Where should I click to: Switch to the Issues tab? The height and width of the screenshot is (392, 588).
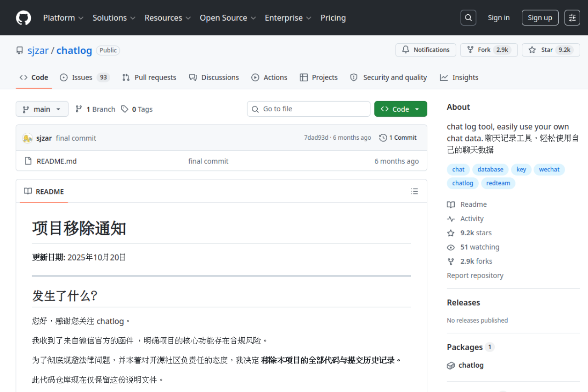tap(85, 78)
